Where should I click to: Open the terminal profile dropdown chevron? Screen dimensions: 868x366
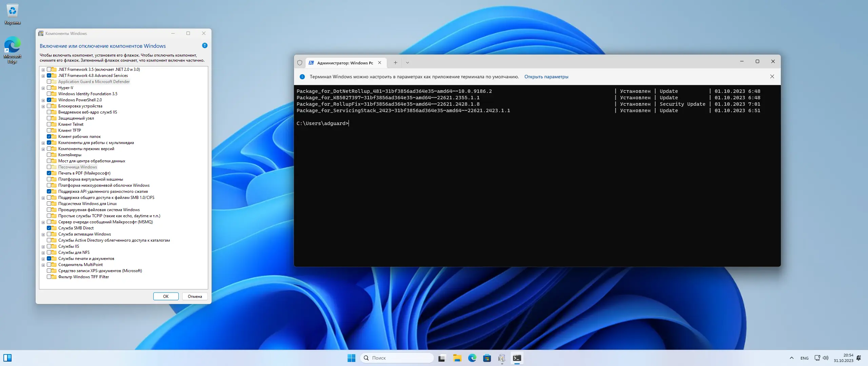point(408,63)
